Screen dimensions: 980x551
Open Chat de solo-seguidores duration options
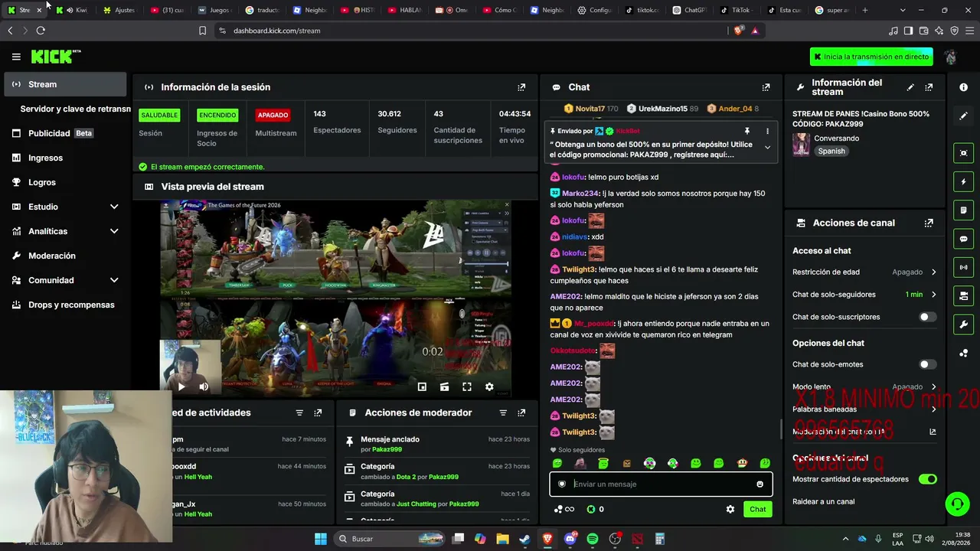[x=864, y=295]
